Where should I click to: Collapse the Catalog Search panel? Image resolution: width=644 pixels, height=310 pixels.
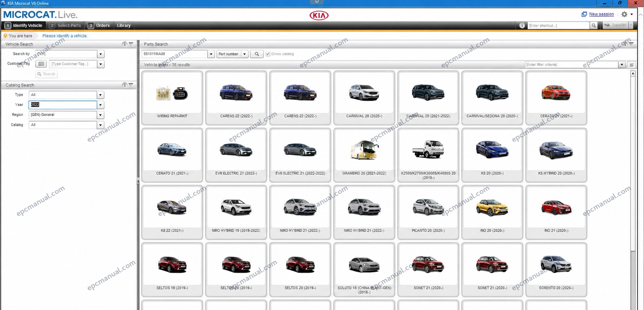(x=131, y=85)
